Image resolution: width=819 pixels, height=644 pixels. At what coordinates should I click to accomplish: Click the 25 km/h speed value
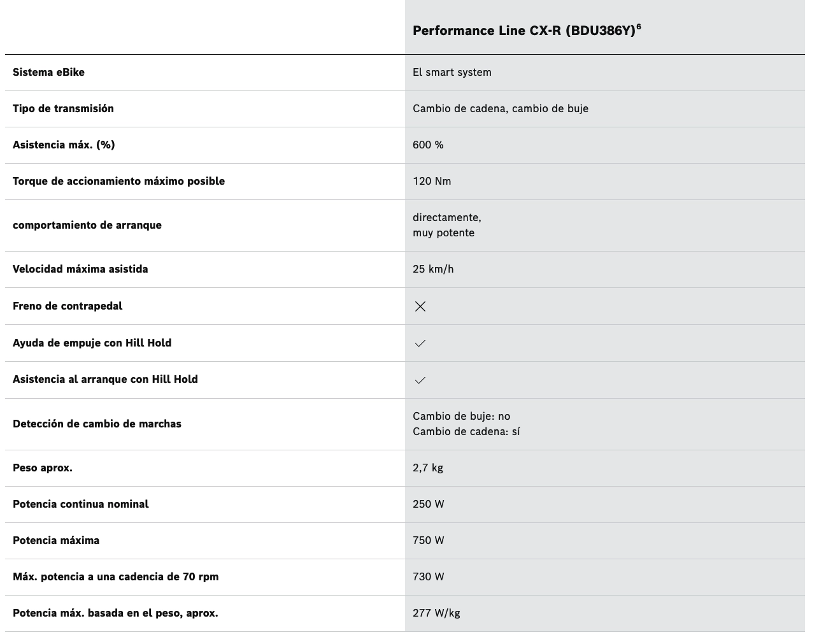coord(433,269)
